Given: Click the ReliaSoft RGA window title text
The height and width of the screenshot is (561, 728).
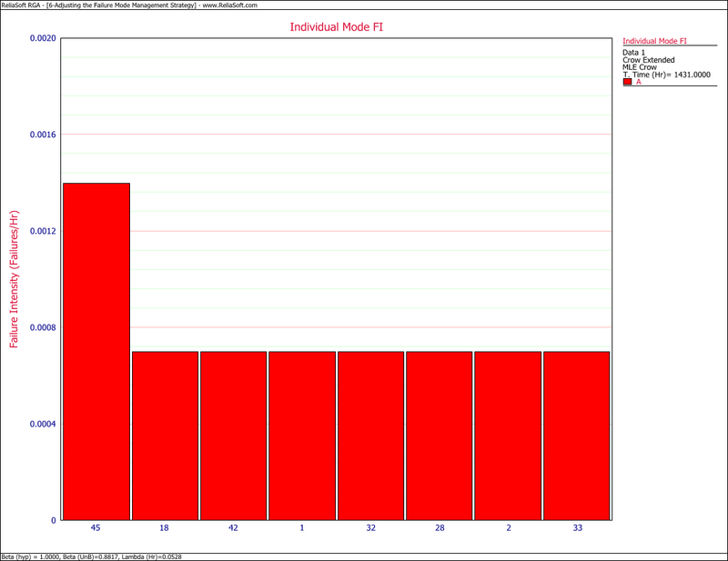Looking at the screenshot, I should pyautogui.click(x=129, y=5).
